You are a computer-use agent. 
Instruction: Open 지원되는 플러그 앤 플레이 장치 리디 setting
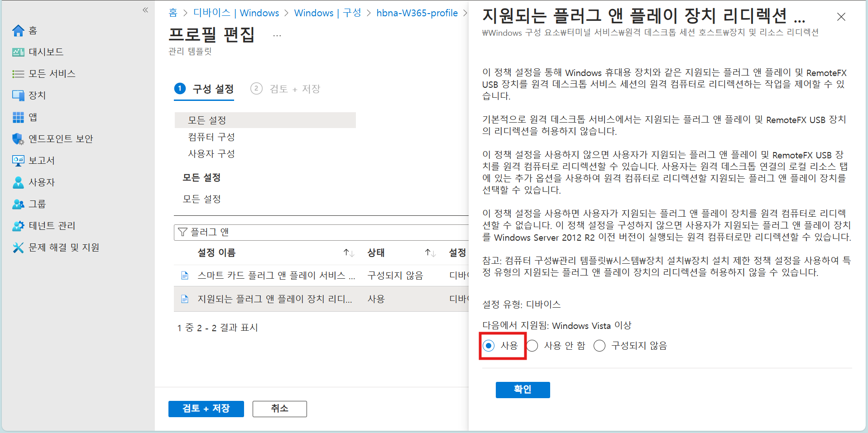[274, 299]
